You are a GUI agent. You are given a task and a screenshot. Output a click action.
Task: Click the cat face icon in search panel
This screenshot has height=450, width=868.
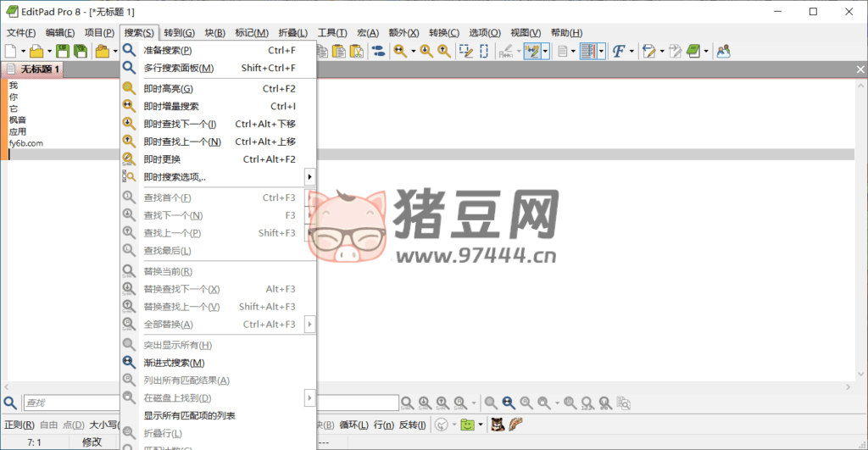click(498, 425)
